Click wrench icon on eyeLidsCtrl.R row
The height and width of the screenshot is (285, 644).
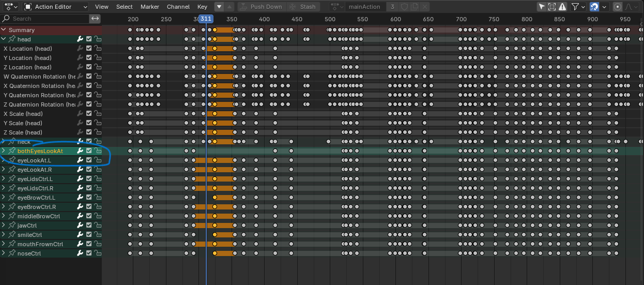(80, 188)
